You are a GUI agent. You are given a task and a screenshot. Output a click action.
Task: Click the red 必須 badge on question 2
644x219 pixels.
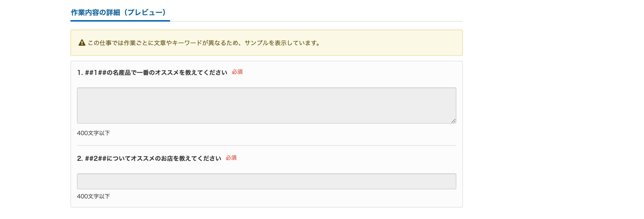[x=231, y=158]
